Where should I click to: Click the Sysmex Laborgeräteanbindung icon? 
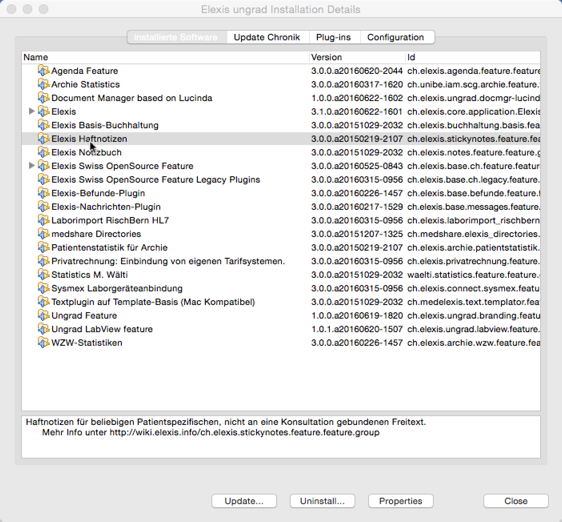click(43, 289)
